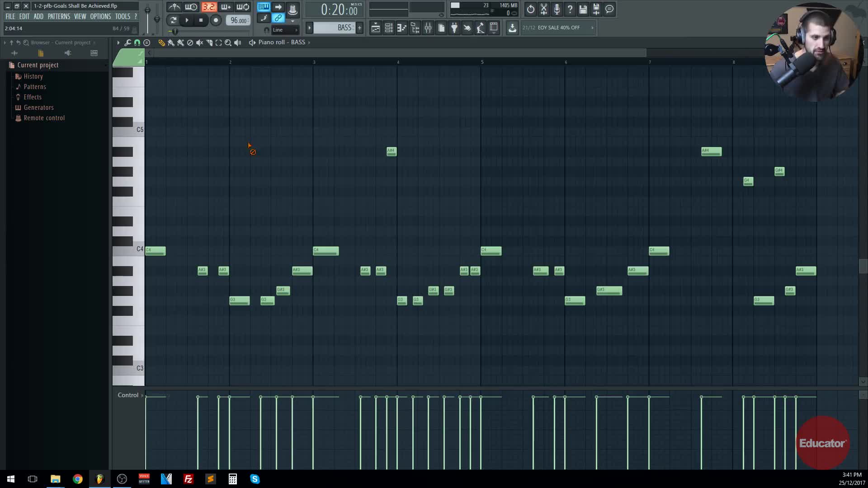This screenshot has width=868, height=488.
Task: Click the save project floppy icon
Action: point(583,9)
